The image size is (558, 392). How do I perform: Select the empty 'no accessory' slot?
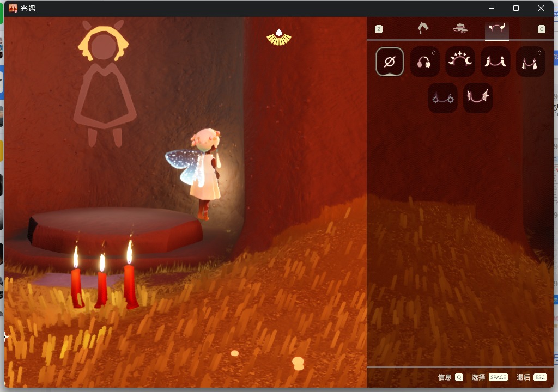tap(389, 62)
